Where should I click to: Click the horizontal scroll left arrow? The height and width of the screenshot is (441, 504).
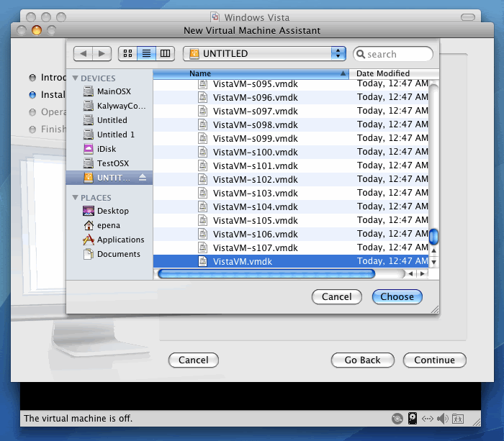click(410, 273)
